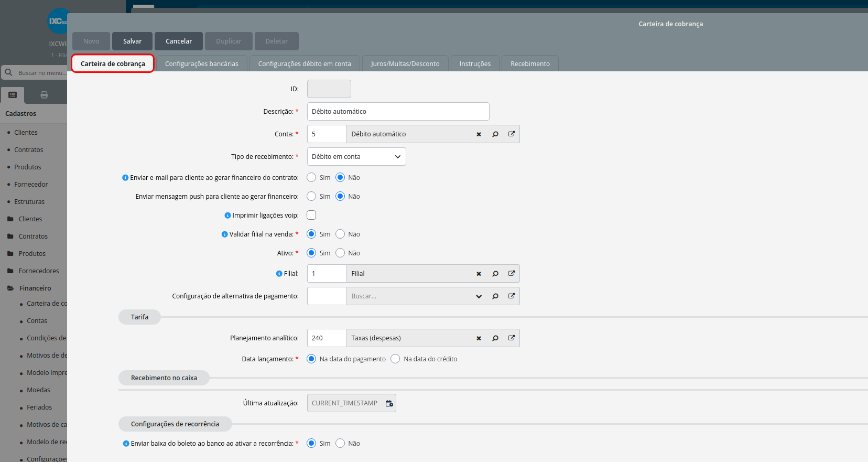
Task: Open external link icon for Filial
Action: 512,273
